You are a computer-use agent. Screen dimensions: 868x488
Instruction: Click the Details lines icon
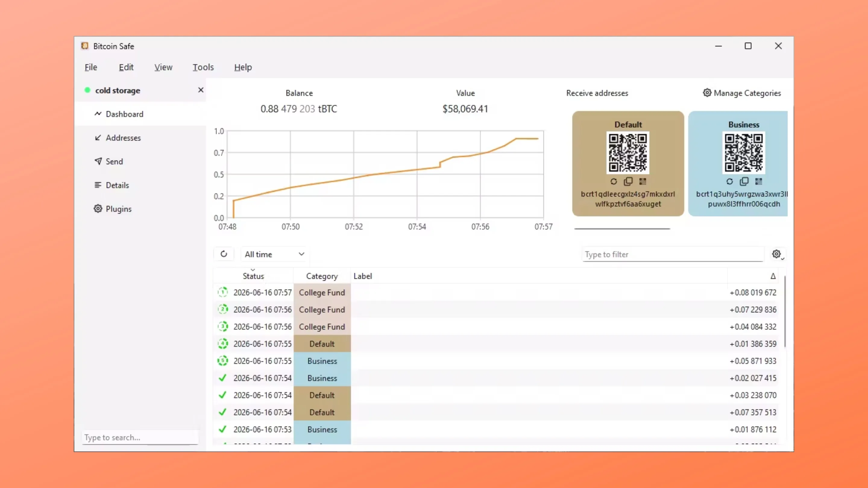click(98, 185)
